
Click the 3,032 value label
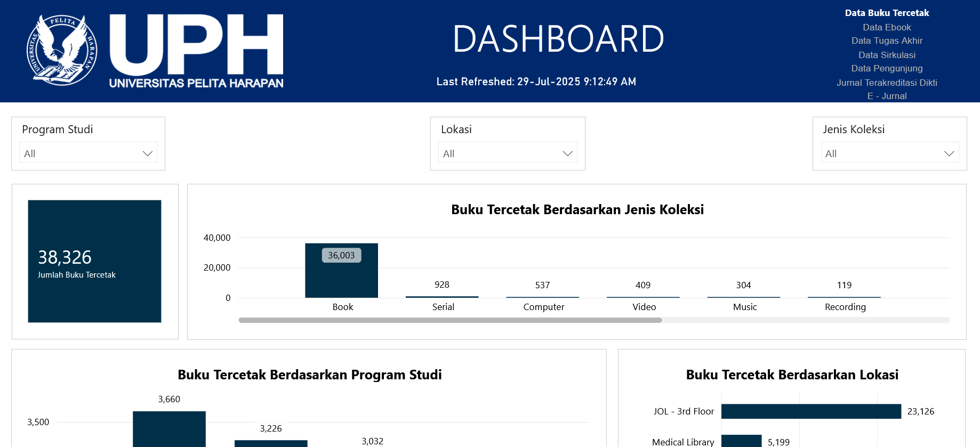373,441
